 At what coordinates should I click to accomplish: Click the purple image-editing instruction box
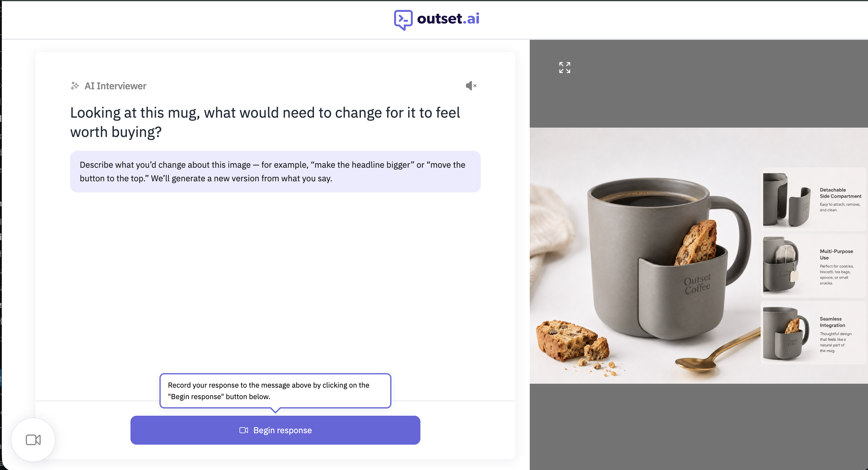click(275, 172)
